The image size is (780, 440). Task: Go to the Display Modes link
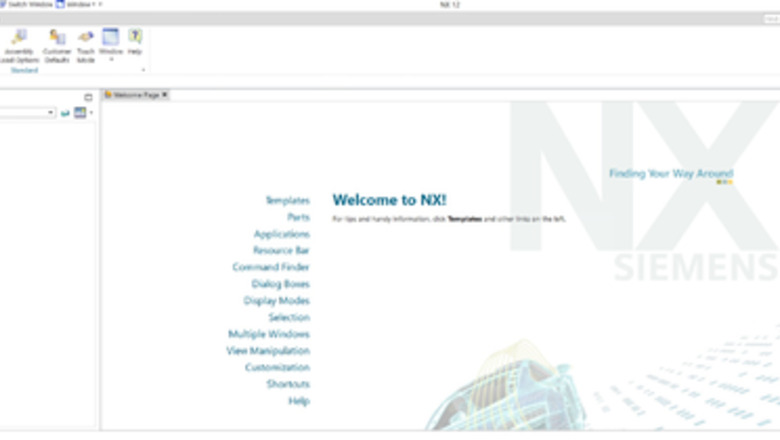[276, 301]
